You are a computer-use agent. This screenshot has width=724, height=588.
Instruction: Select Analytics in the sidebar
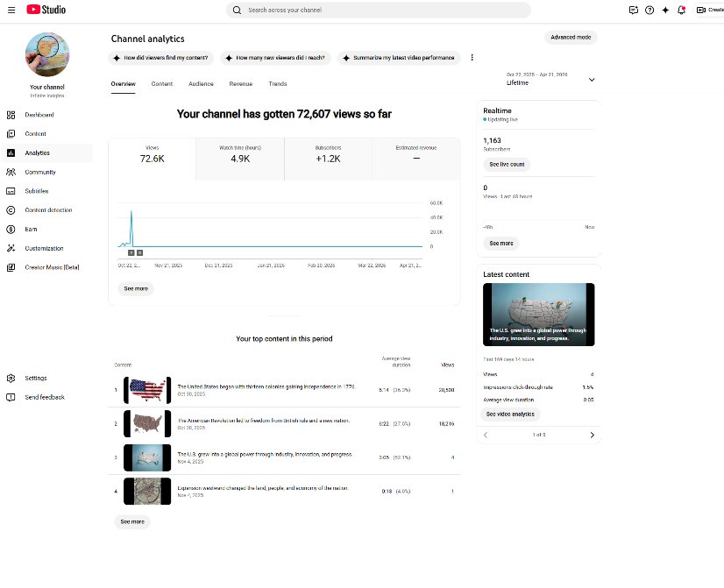(x=46, y=152)
